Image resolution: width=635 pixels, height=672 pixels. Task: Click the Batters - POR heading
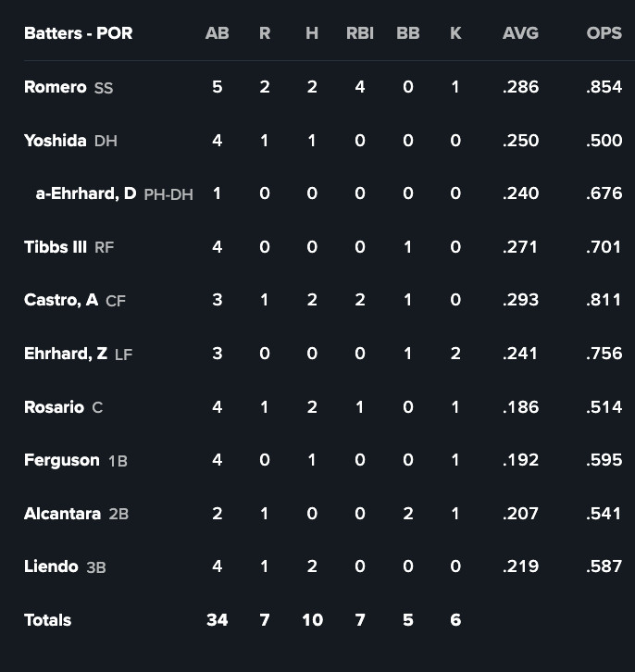click(79, 33)
